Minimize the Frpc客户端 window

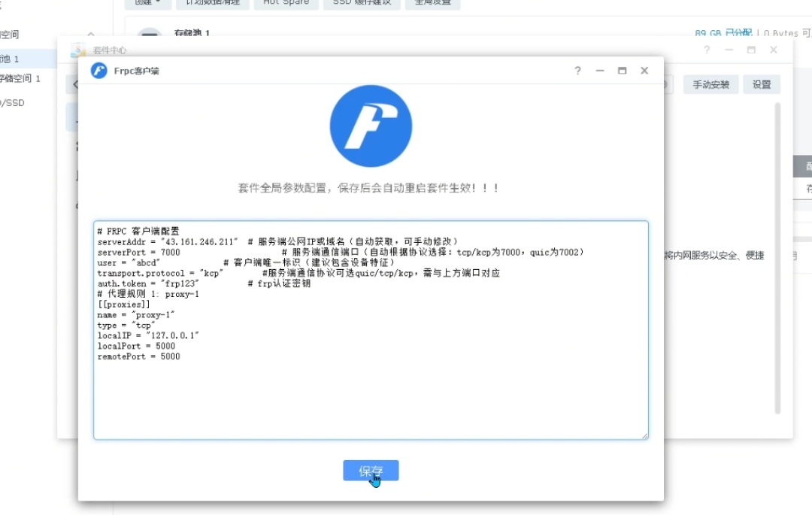point(600,71)
